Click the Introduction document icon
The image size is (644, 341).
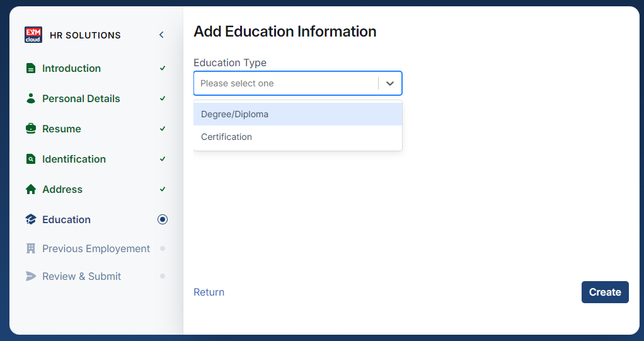click(31, 68)
